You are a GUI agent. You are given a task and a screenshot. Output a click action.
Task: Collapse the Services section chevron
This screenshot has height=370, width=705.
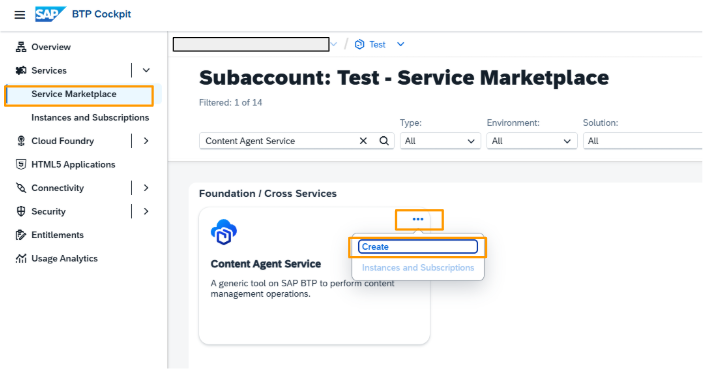[146, 71]
